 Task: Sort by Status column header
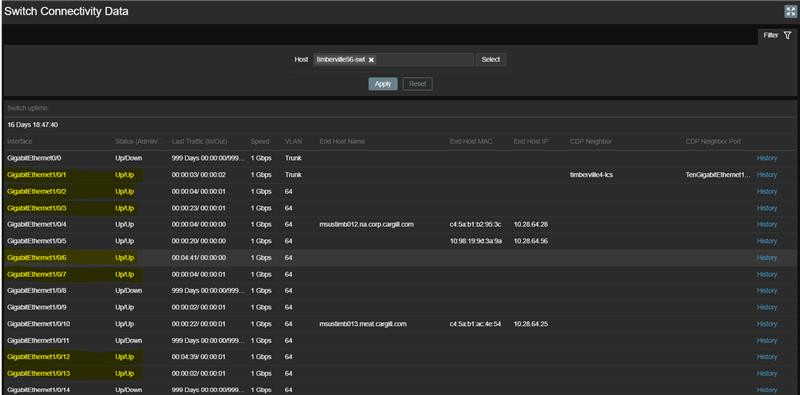point(138,141)
